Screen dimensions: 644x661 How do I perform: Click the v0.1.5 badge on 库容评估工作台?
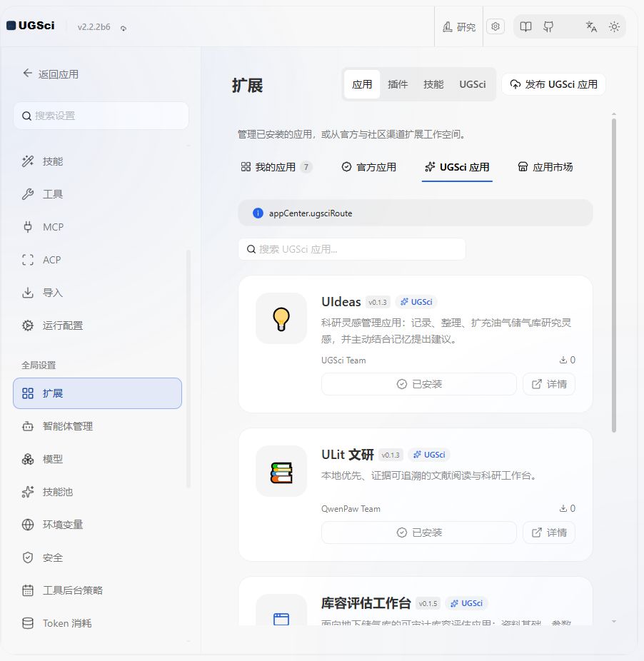428,603
